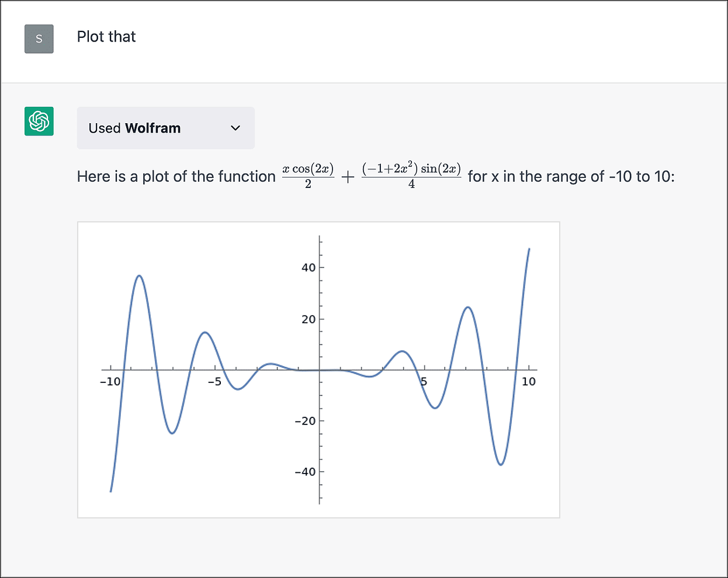Click the −5 label on the x-axis

point(214,382)
